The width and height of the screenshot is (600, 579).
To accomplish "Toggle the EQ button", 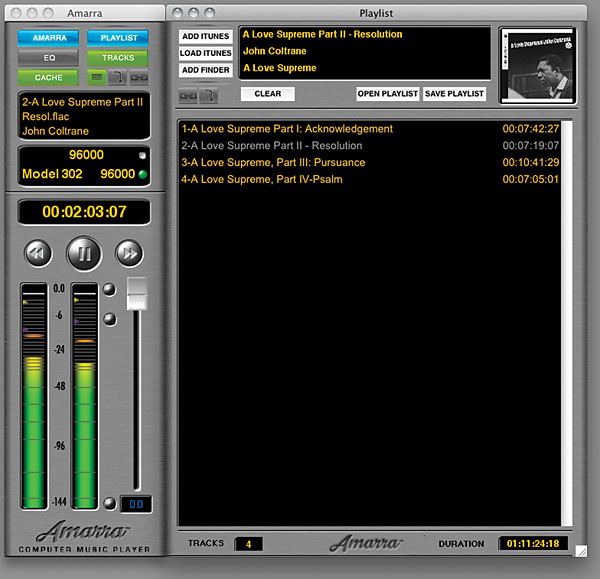I will (x=48, y=57).
